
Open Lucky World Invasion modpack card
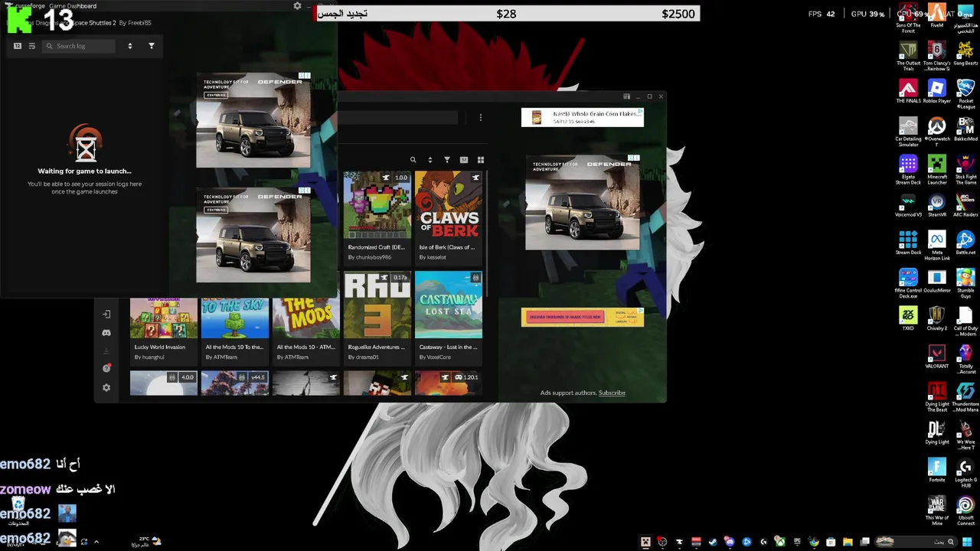tap(163, 331)
